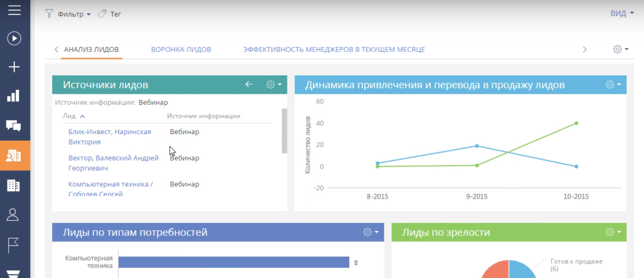
Task: Click the plus add-record sidebar icon
Action: pos(14,67)
